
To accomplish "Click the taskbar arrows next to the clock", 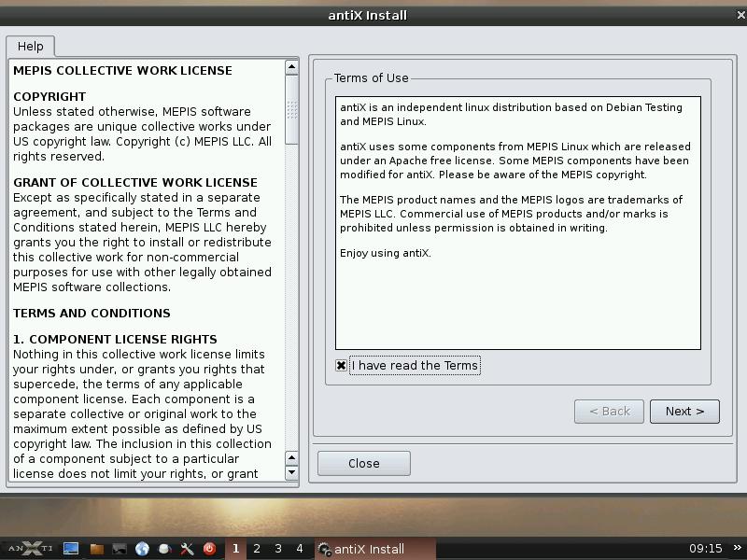I will [x=738, y=548].
